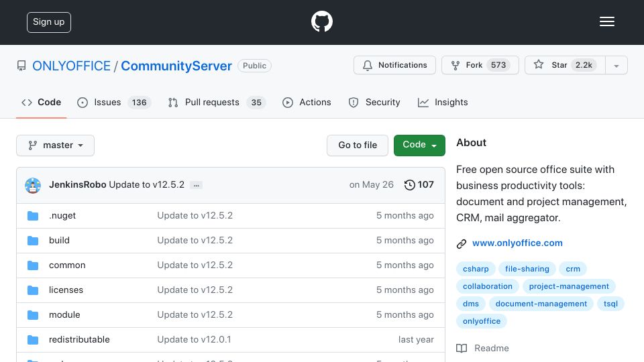This screenshot has width=644, height=362.
Task: Select the file-sharing topic tag
Action: (x=527, y=269)
